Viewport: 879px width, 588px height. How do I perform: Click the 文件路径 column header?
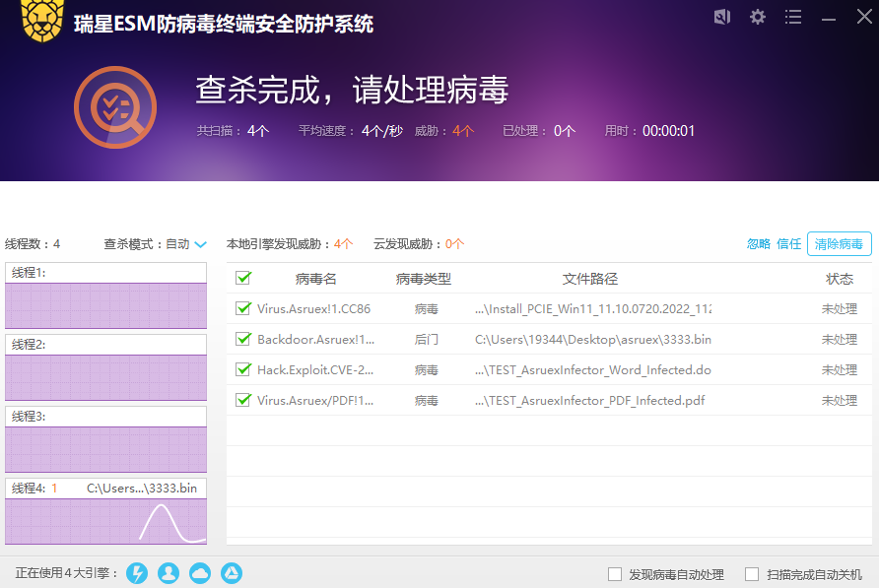click(x=589, y=279)
